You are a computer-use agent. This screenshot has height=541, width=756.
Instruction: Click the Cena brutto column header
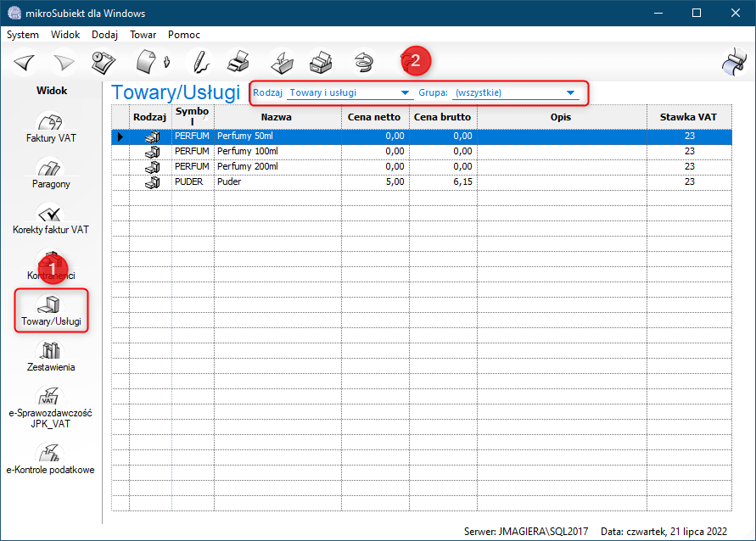point(443,117)
